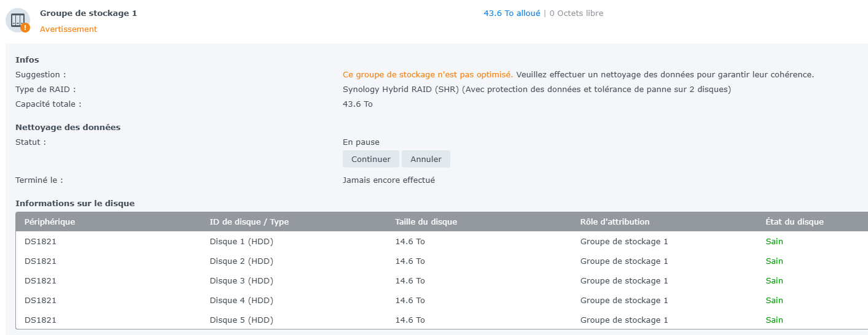Click the 0 Octets libre text
The width and height of the screenshot is (868, 335).
pos(576,13)
